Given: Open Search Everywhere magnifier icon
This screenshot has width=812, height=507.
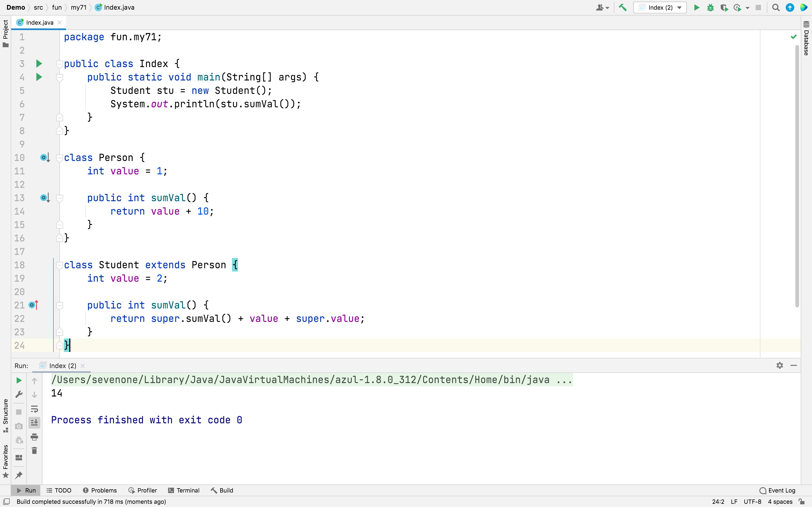Looking at the screenshot, I should 776,8.
